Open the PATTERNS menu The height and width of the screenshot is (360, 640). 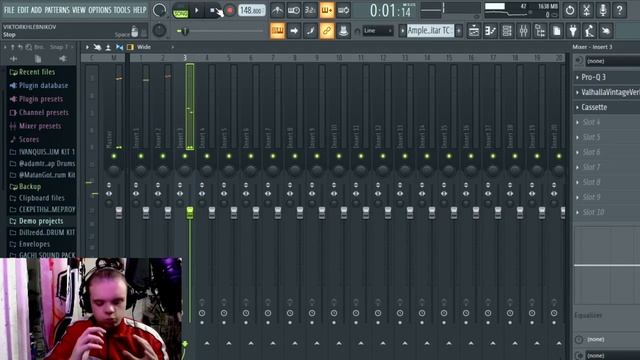coord(57,10)
